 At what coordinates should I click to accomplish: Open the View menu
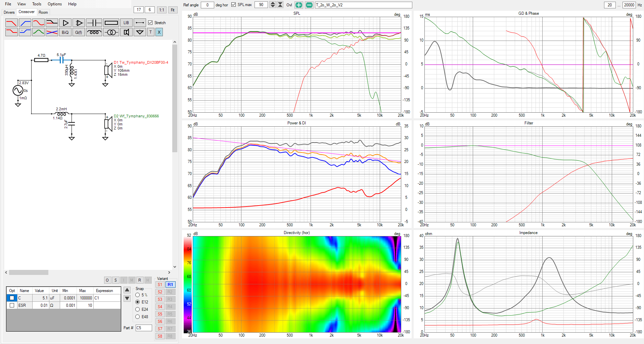click(x=21, y=4)
